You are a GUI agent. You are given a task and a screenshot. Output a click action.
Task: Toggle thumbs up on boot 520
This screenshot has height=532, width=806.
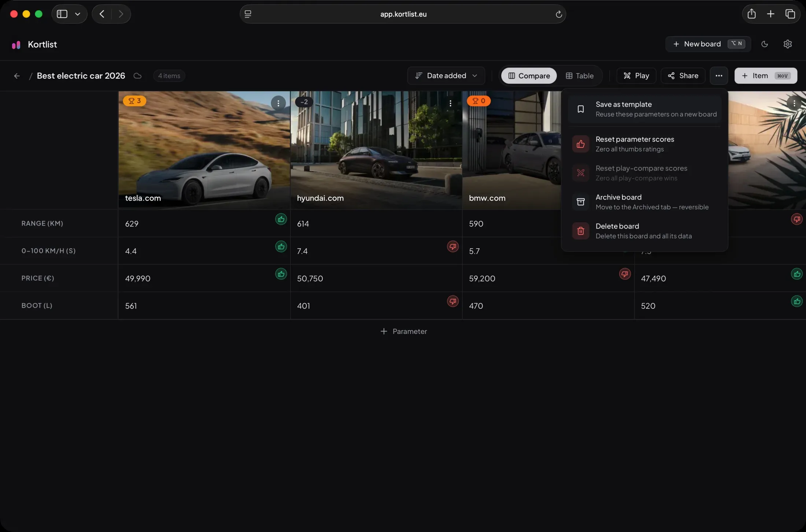[x=796, y=301]
